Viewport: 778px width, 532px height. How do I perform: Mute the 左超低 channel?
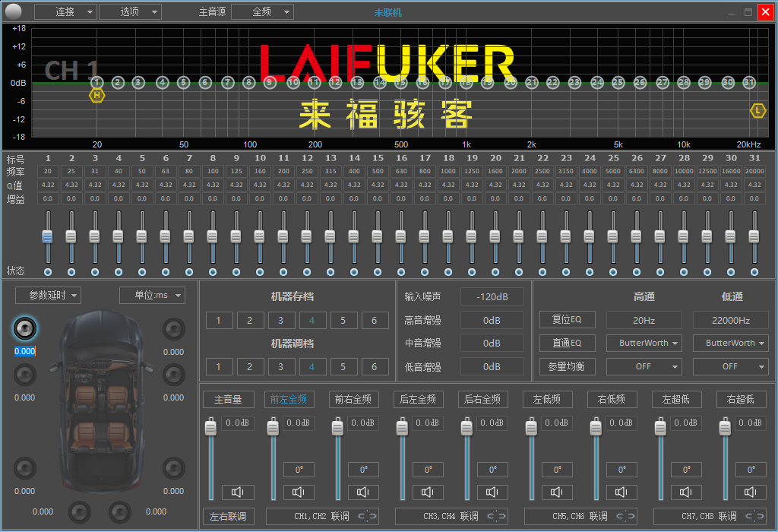pos(686,492)
